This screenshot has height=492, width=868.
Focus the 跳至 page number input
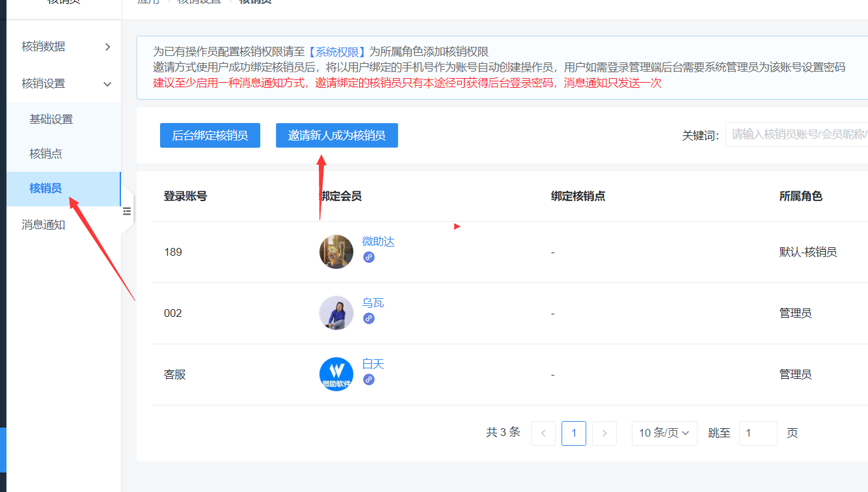758,433
